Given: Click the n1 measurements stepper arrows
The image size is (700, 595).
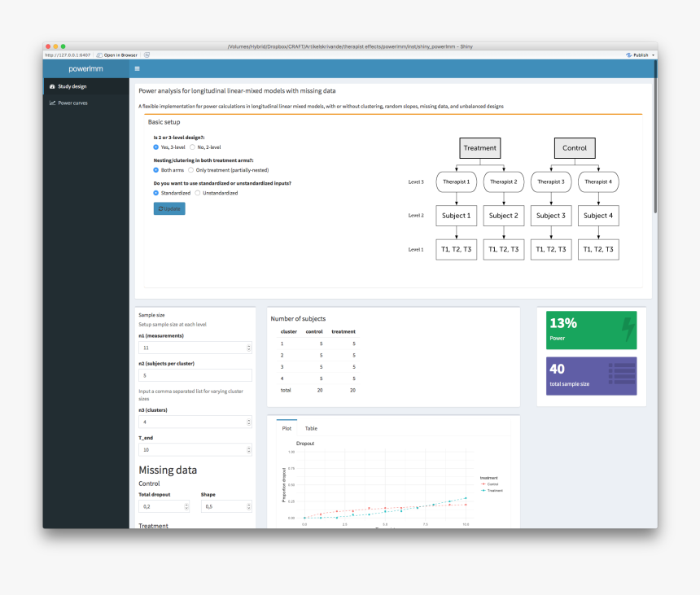Looking at the screenshot, I should tap(248, 348).
